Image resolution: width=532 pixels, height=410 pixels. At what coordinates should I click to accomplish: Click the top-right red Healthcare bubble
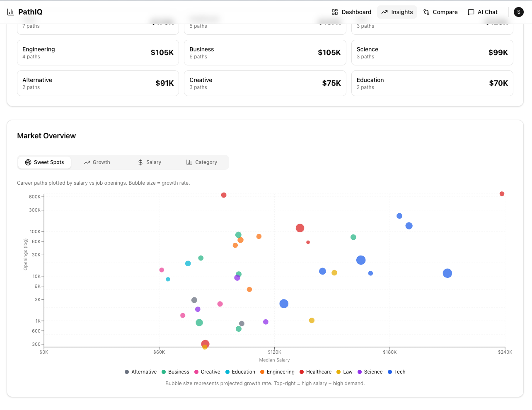[502, 194]
